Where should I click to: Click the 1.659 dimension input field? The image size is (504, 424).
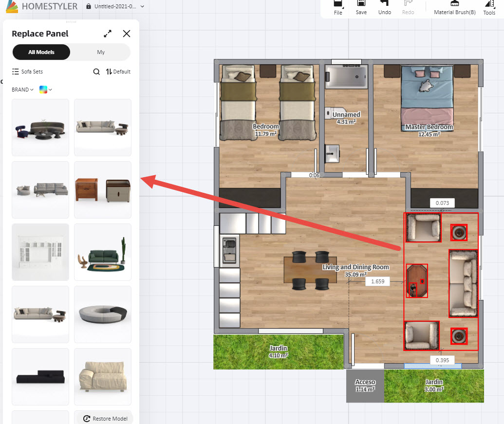377,281
